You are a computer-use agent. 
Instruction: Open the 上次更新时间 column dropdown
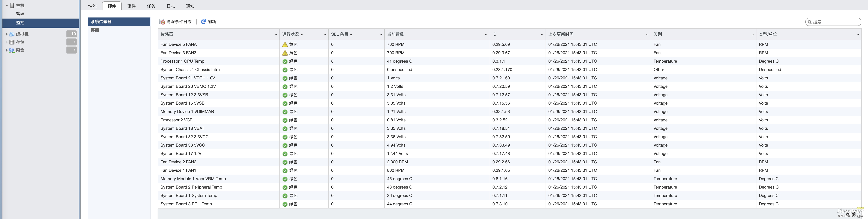coord(647,34)
